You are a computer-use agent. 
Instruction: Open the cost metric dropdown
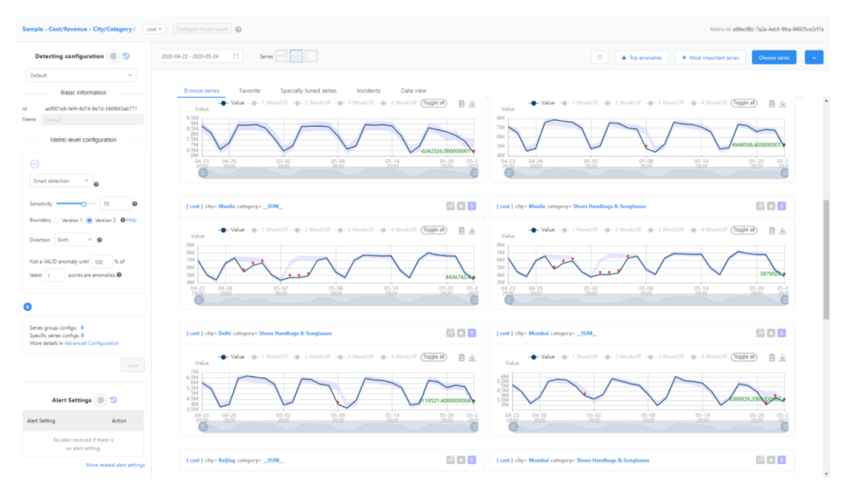point(155,29)
